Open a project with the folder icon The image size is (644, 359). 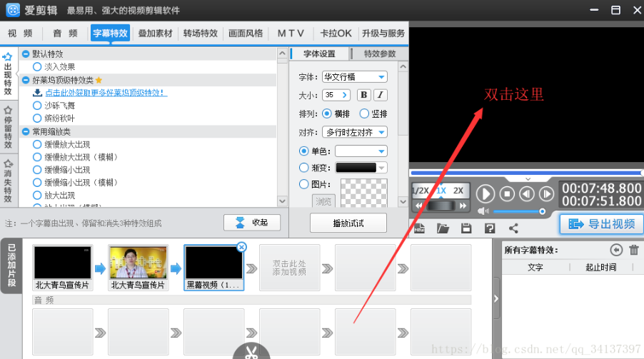click(443, 228)
